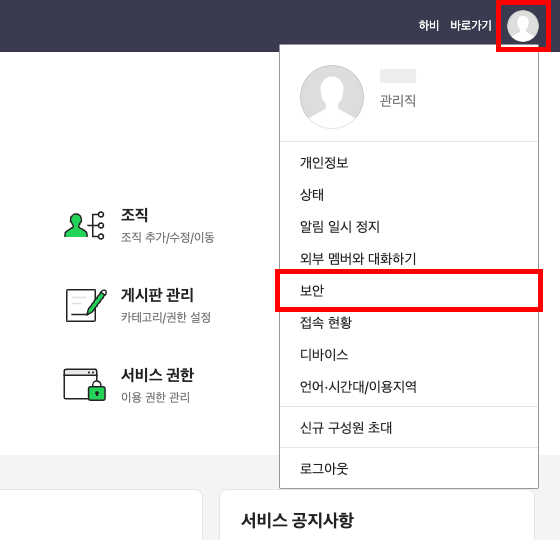Open the 서비스 권한 lock icon
The image size is (560, 540).
click(85, 385)
